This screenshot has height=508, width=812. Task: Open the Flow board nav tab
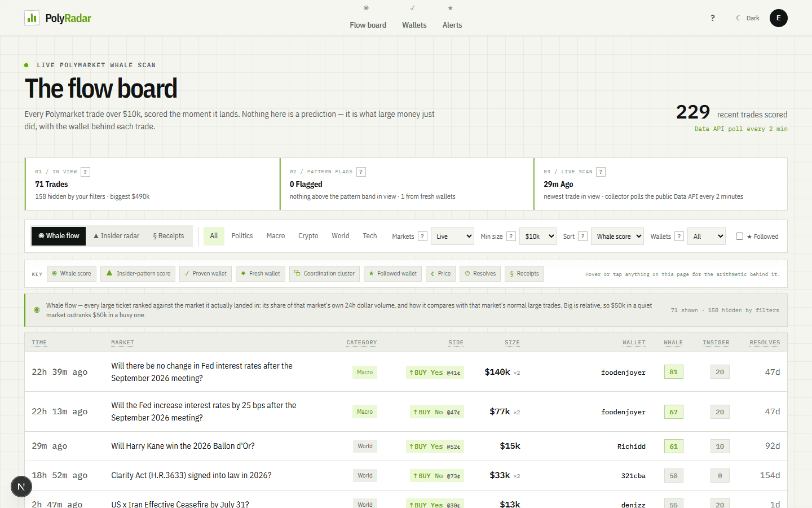368,18
